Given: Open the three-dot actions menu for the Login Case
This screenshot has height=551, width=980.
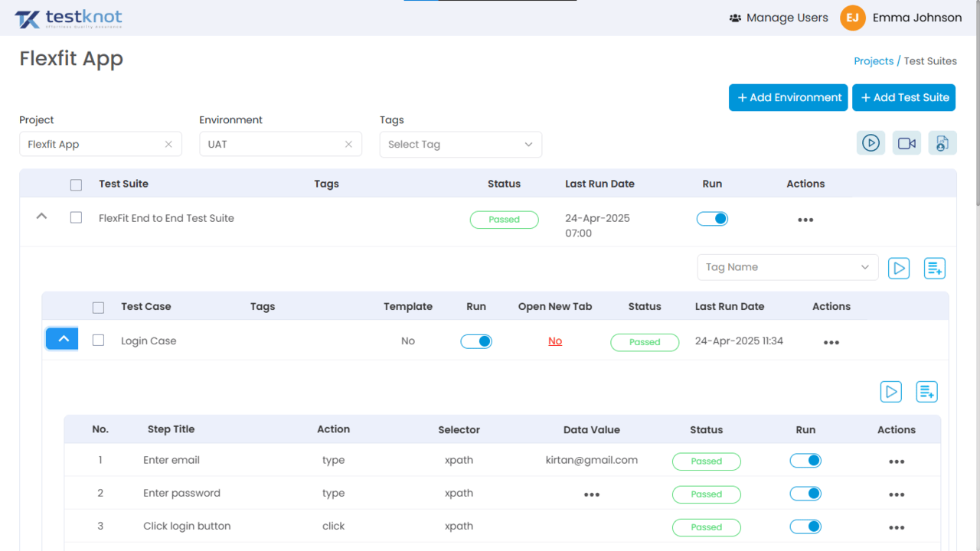Looking at the screenshot, I should pos(831,343).
